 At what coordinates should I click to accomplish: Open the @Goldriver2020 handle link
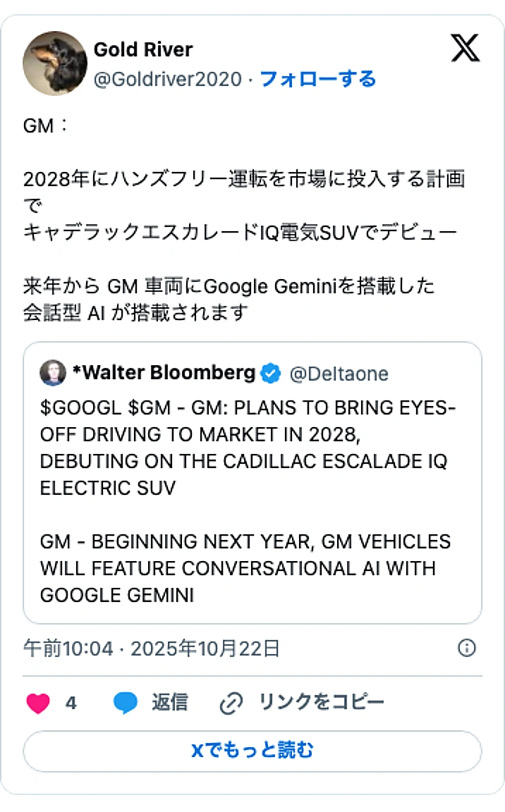(x=168, y=79)
